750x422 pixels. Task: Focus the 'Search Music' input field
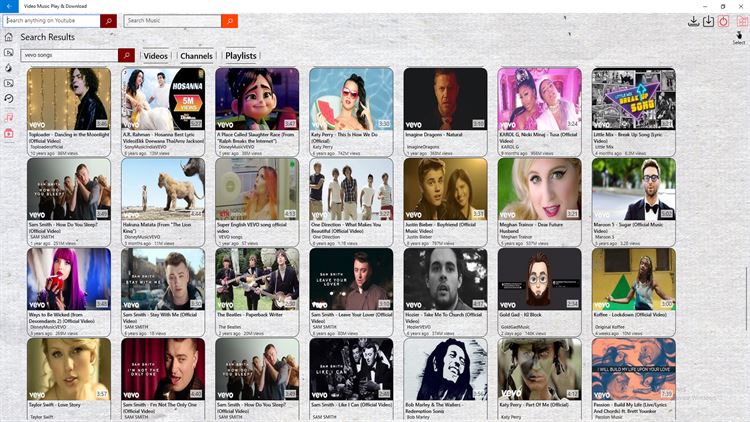click(173, 21)
